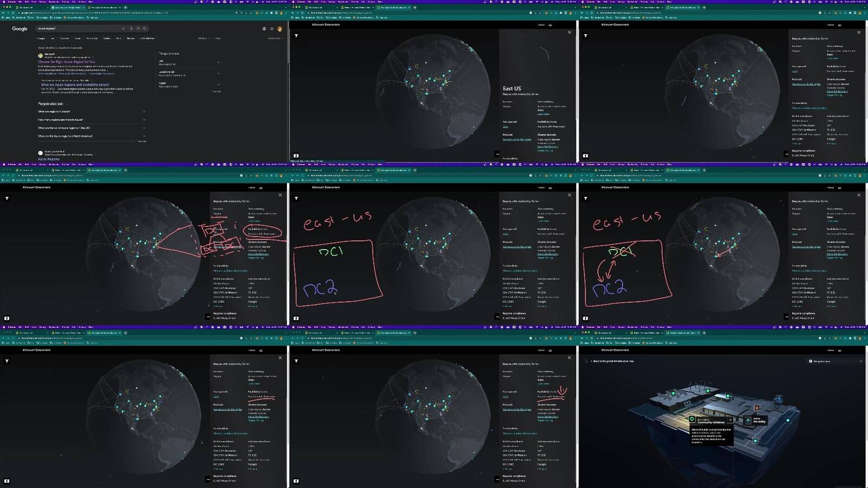Select the Community initiatives hotspot icon
This screenshot has height=488, width=868.
click(692, 419)
